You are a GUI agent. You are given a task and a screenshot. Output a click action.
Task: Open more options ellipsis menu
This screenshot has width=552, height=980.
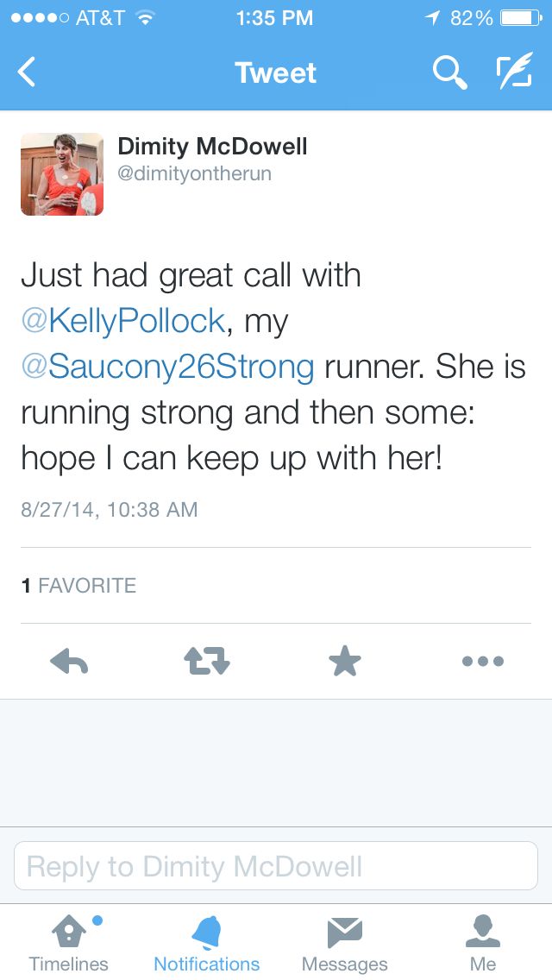(482, 662)
